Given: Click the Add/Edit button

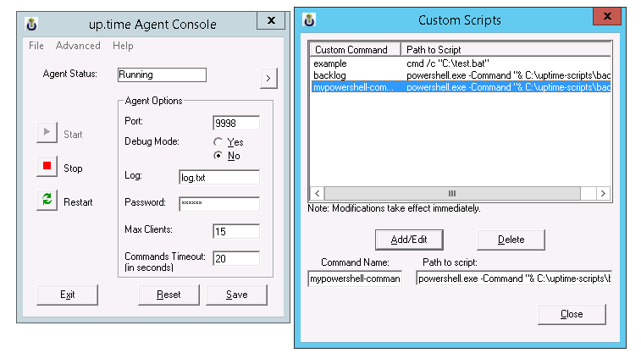Looking at the screenshot, I should pos(409,240).
